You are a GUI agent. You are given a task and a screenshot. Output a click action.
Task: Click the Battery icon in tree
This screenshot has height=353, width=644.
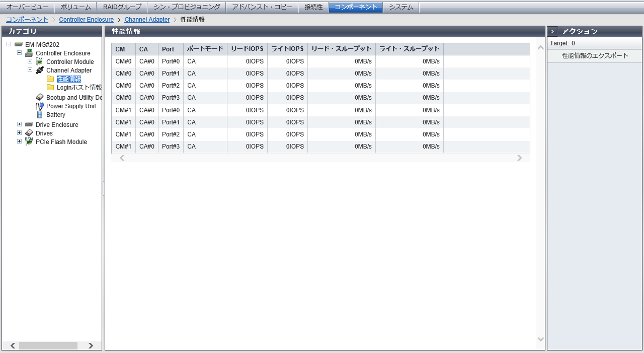[40, 115]
